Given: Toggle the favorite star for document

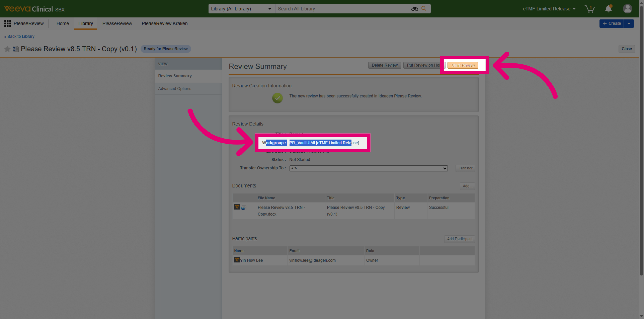Looking at the screenshot, I should pyautogui.click(x=7, y=49).
